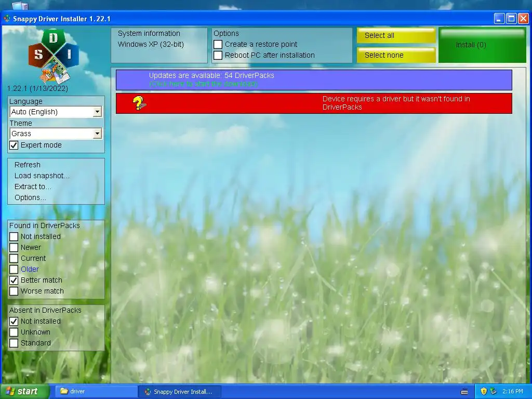Click the Snappy Driver Install... taskbar button
Image resolution: width=532 pixels, height=399 pixels.
coord(180,392)
